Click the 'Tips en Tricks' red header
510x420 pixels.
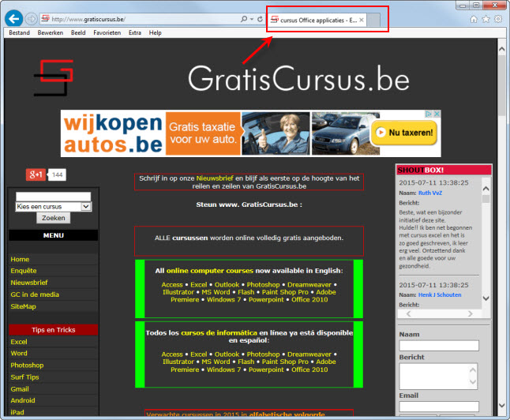(x=54, y=330)
